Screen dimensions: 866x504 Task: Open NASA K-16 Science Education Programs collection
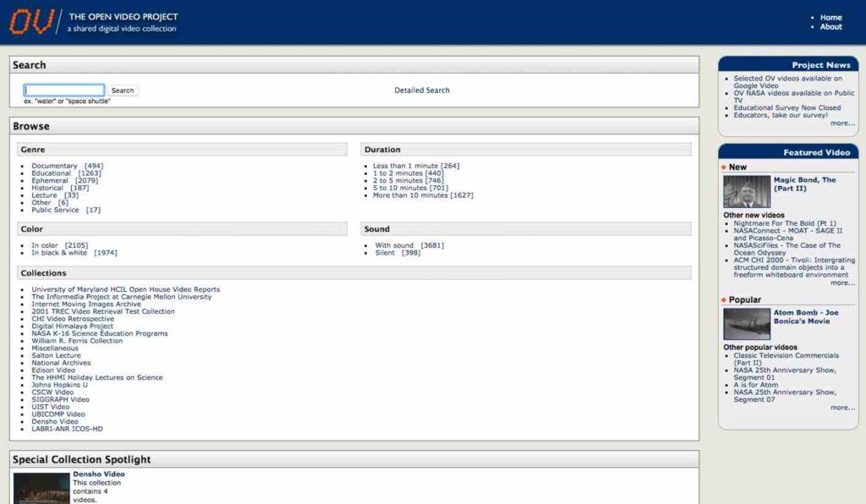(x=100, y=333)
